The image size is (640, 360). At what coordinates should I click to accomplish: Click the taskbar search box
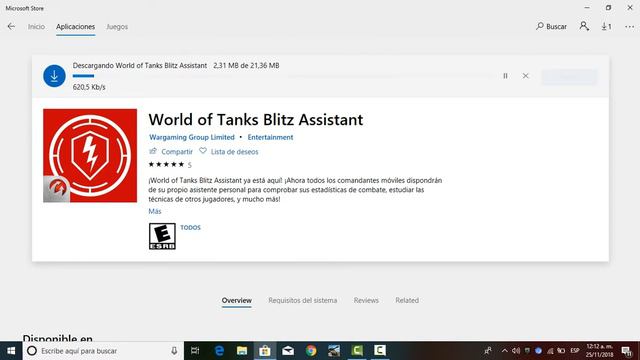click(x=103, y=351)
